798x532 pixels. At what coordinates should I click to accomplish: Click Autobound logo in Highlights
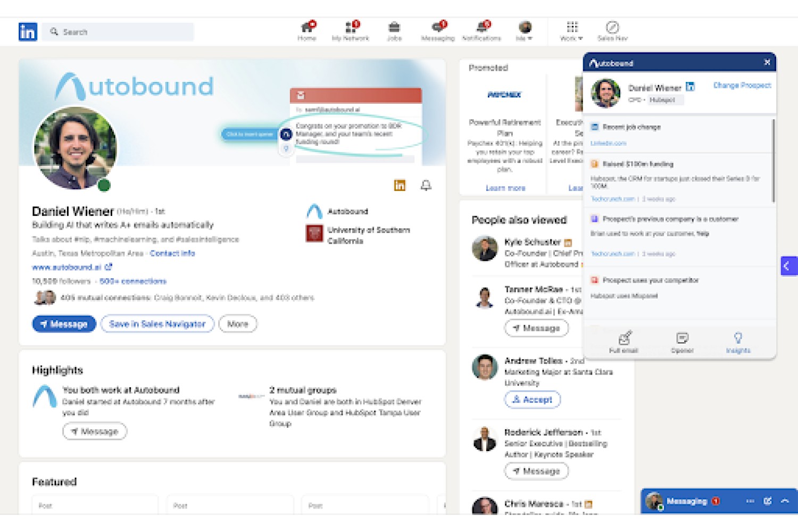coord(45,397)
